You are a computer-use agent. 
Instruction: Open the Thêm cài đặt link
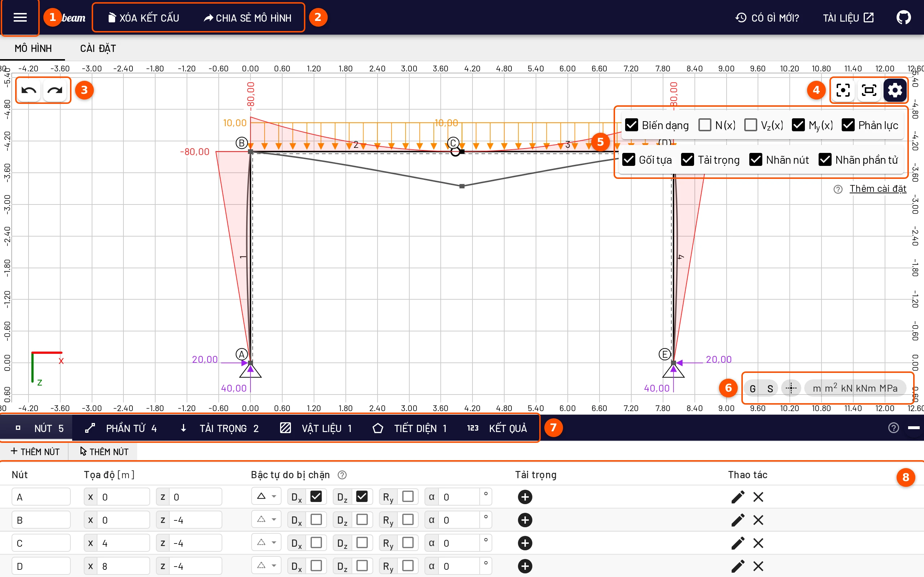click(x=878, y=189)
